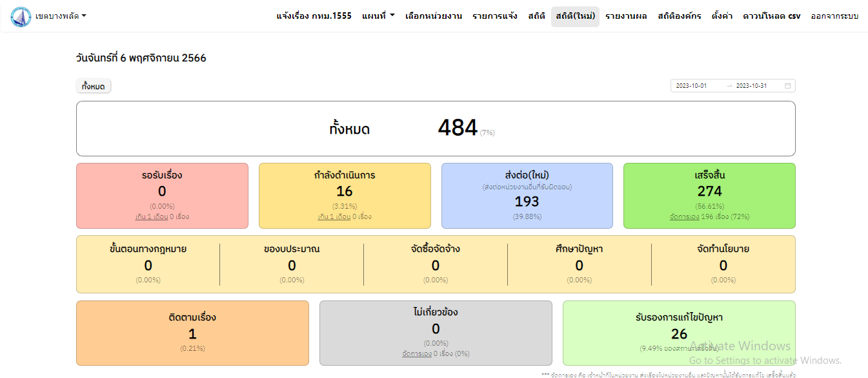Image resolution: width=868 pixels, height=378 pixels.
Task: Click เกิน 1 เดือน link in กำลังดำเนินการ card
Action: [x=334, y=217]
